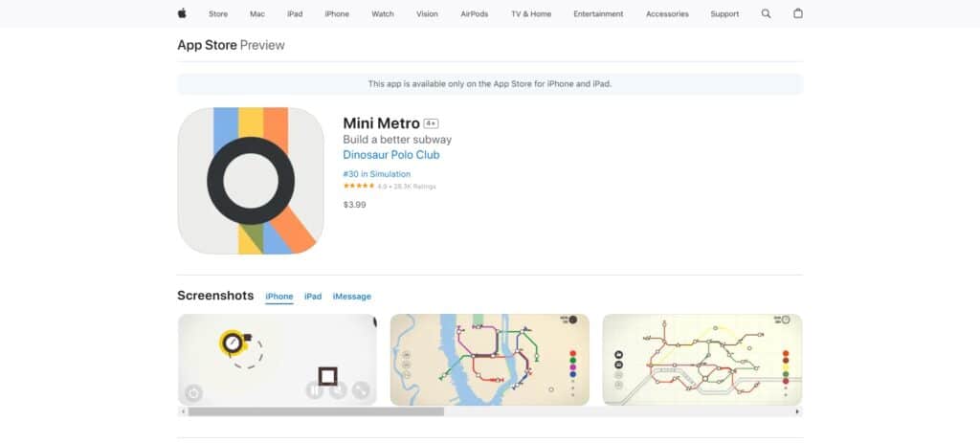Click the $3.99 price text
The width and height of the screenshot is (980, 443).
(354, 205)
